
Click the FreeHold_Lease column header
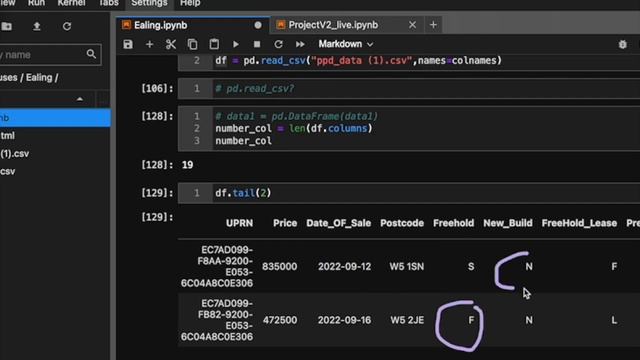579,223
